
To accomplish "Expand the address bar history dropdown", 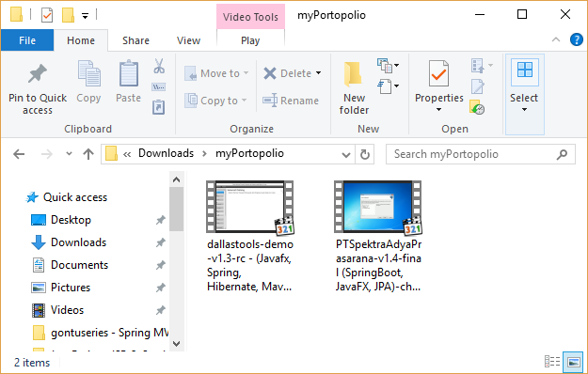I will tap(346, 154).
